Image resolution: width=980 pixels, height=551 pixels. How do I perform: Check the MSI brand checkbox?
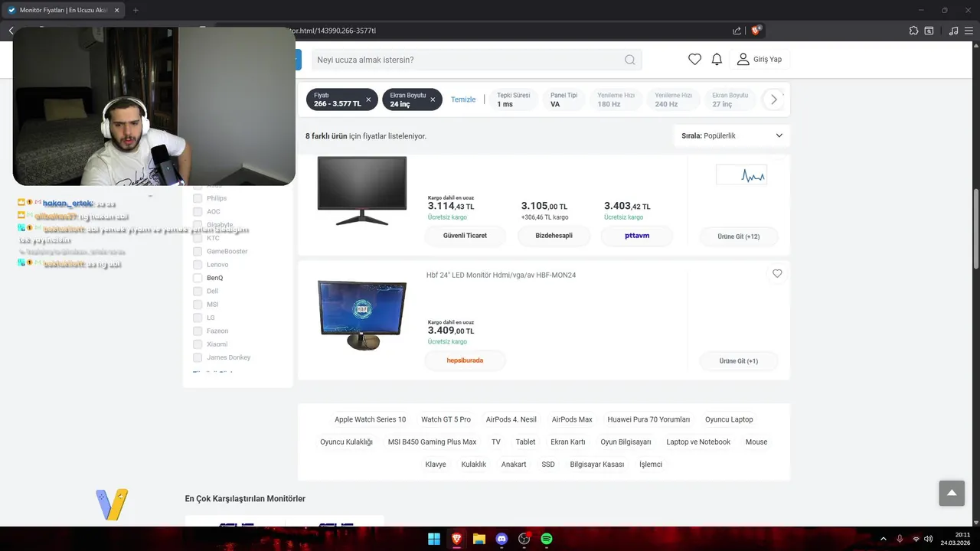coord(198,305)
